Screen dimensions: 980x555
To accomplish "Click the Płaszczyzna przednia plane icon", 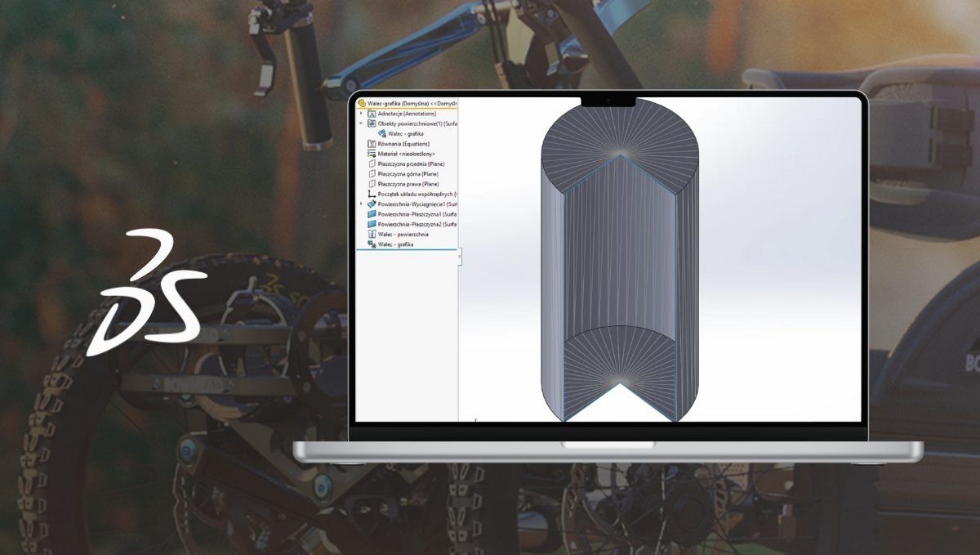I will (372, 164).
